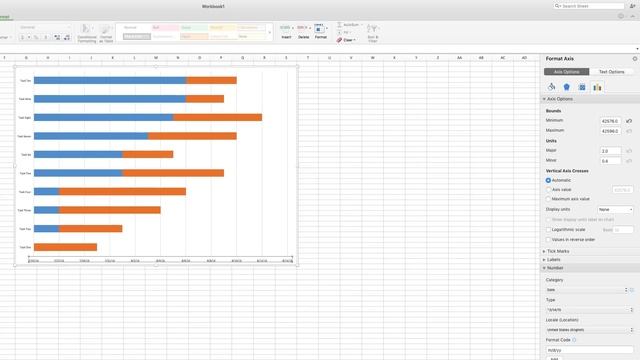Expand the Labels section

pos(544,260)
